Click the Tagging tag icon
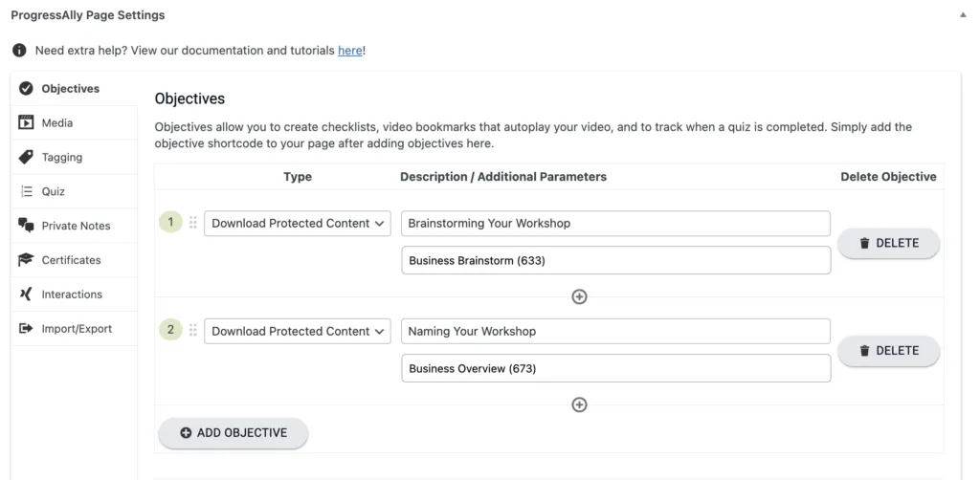The image size is (980, 480). point(26,158)
